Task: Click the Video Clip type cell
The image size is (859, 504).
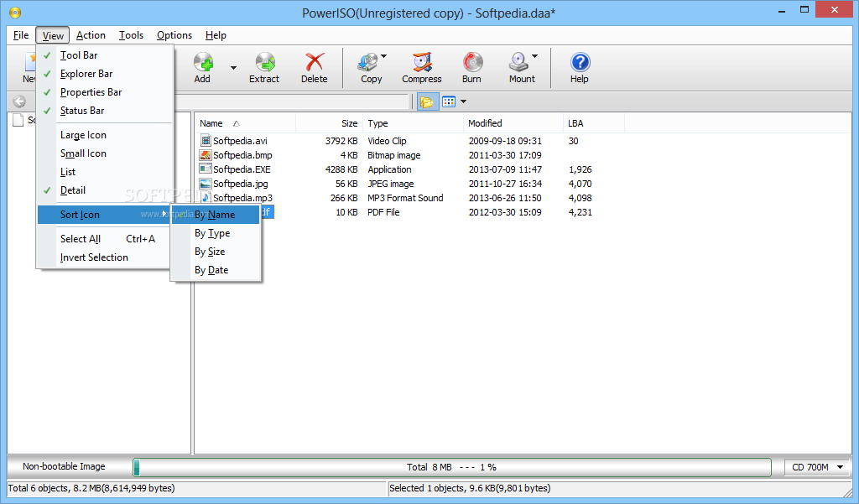Action: pyautogui.click(x=387, y=141)
